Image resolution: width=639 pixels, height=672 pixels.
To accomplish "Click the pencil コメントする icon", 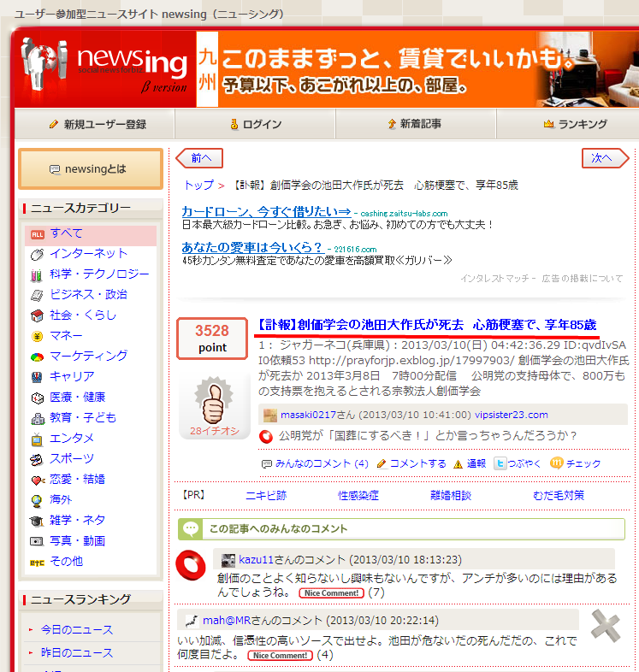I will 382,463.
